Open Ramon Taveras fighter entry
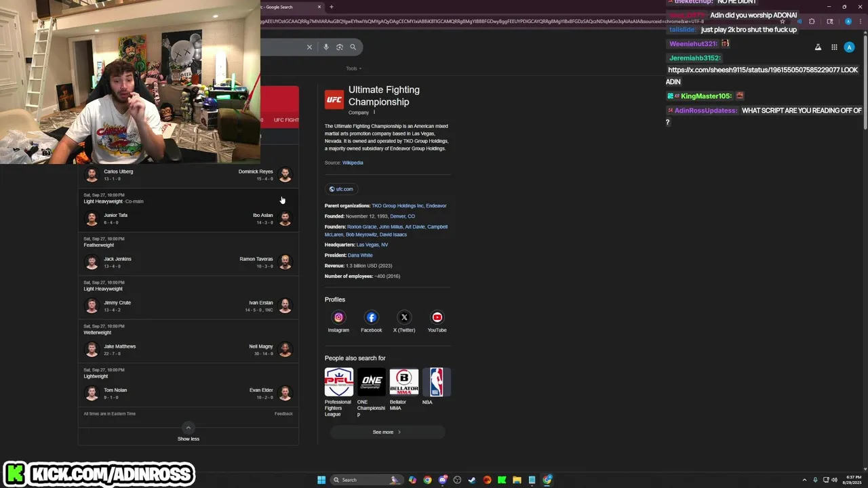The height and width of the screenshot is (488, 868). [266, 262]
